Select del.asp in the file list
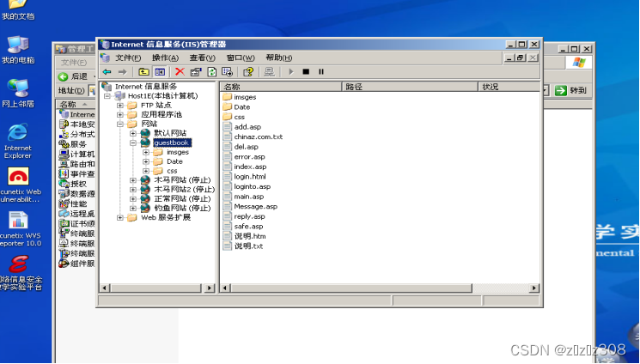Screen dimensions: 640x364 [x=246, y=147]
